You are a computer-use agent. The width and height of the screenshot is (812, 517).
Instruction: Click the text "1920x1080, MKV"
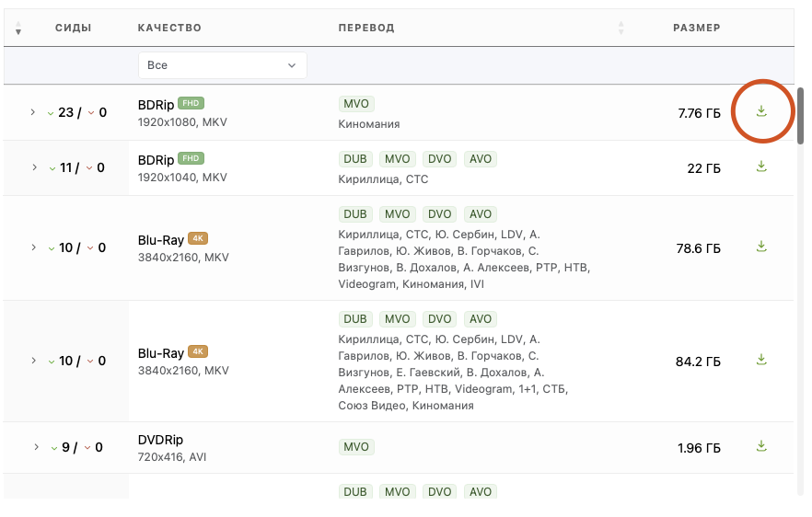click(182, 122)
